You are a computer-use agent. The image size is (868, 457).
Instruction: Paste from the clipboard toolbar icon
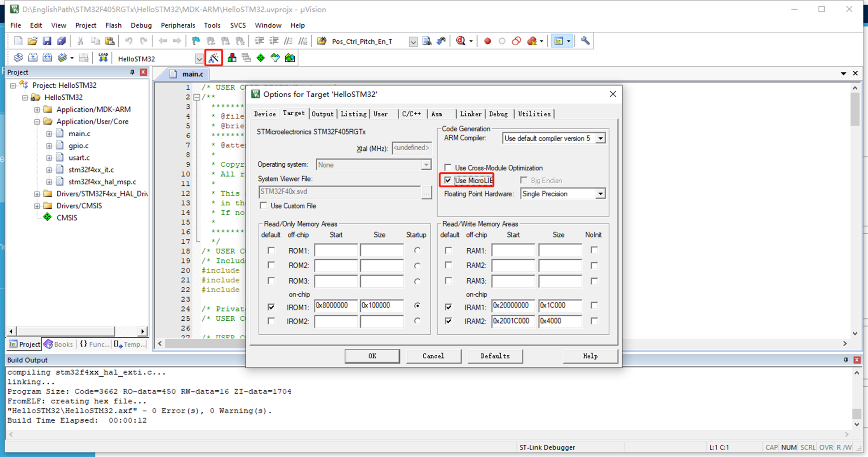[x=110, y=41]
